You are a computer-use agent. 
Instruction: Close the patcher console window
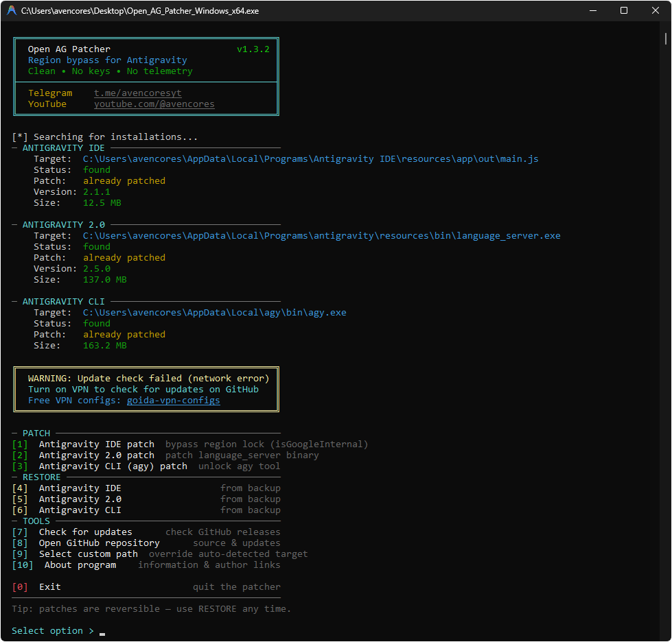(x=656, y=11)
